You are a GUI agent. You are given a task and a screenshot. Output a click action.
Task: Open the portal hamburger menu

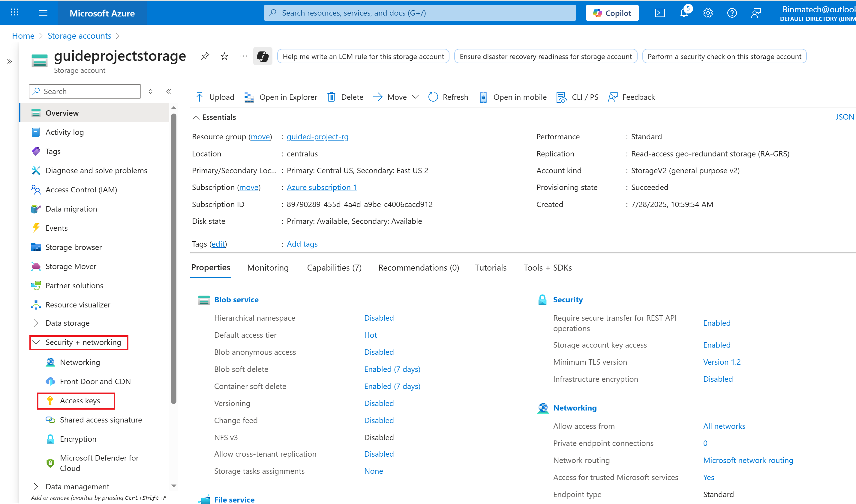coord(43,13)
